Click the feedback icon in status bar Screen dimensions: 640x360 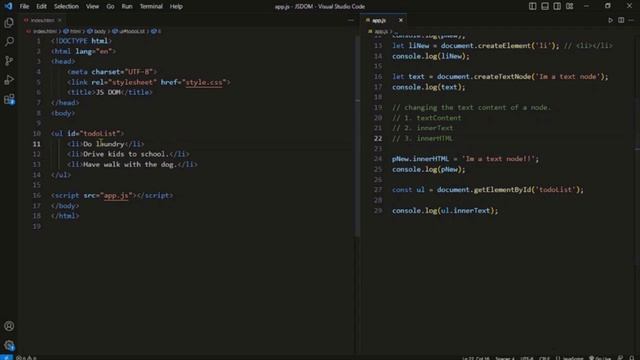point(620,358)
